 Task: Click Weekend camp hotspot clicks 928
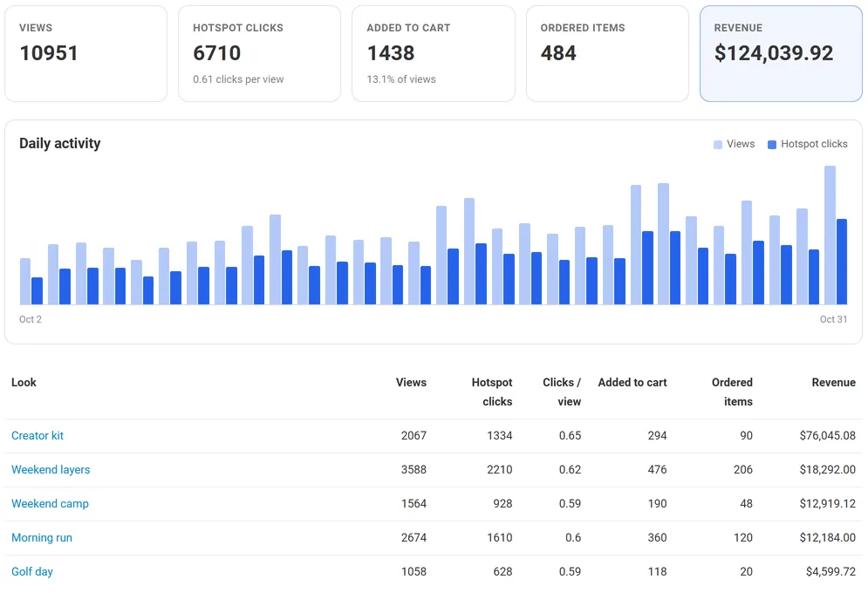pos(503,503)
